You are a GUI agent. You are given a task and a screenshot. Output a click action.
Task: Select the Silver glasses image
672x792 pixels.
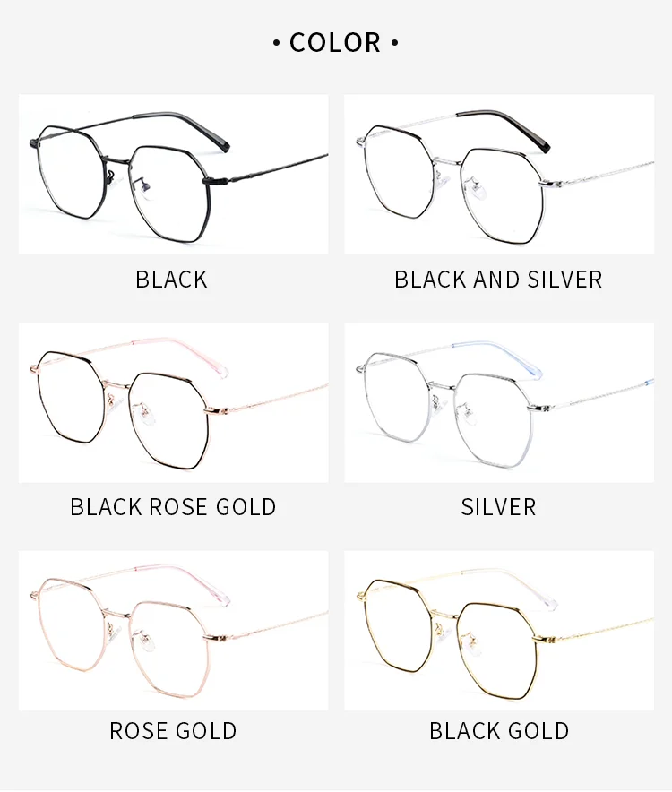pyautogui.click(x=499, y=402)
